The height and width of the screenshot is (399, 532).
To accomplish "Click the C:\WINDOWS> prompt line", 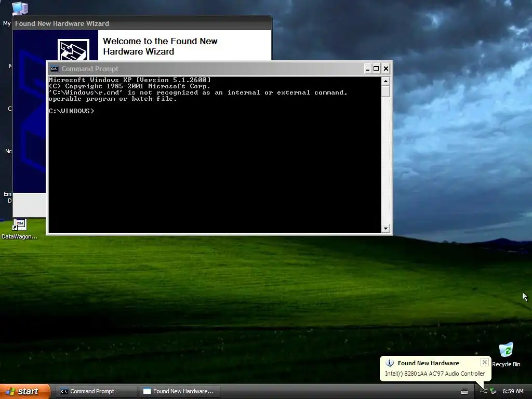I will point(72,111).
